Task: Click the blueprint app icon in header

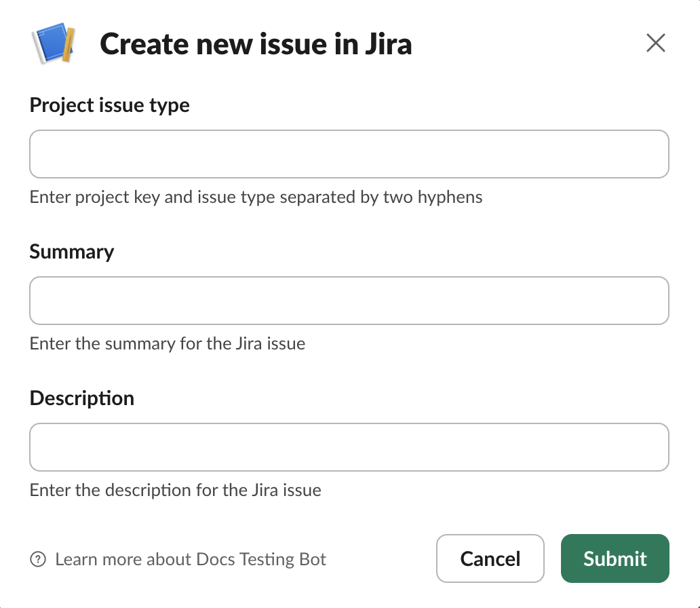Action: tap(53, 45)
